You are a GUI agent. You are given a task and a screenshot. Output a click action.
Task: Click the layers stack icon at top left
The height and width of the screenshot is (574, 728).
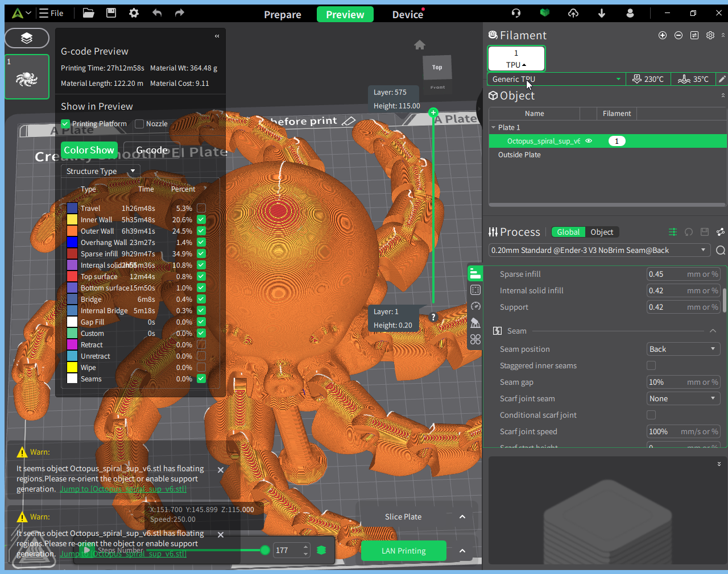pos(27,38)
